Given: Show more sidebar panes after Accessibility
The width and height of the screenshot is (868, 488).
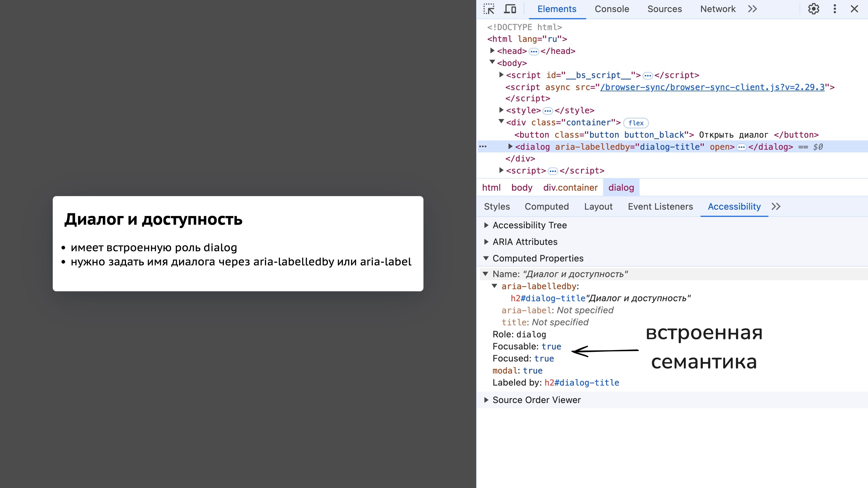Looking at the screenshot, I should pos(776,206).
